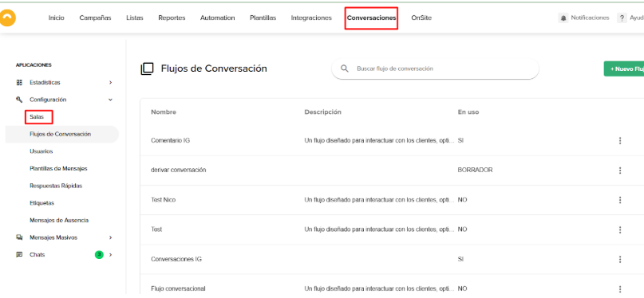Viewport: 644px width, 298px height.
Task: Open the Reportes menu
Action: pyautogui.click(x=172, y=18)
